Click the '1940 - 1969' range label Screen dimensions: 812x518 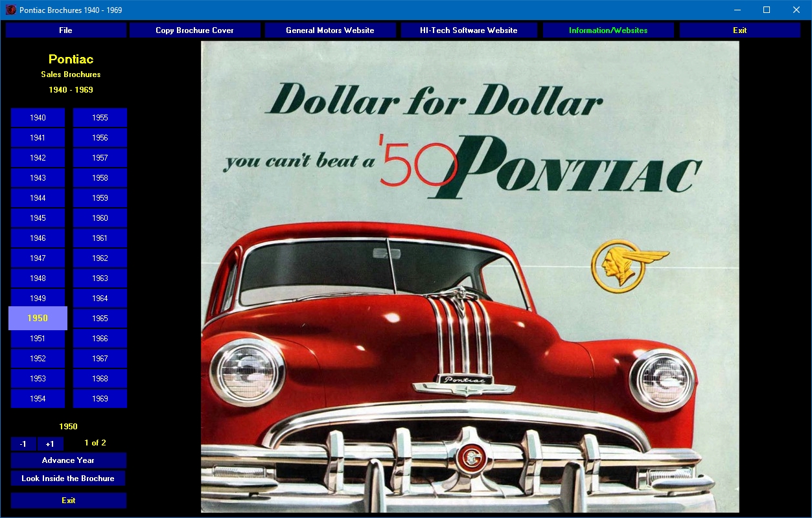[71, 90]
